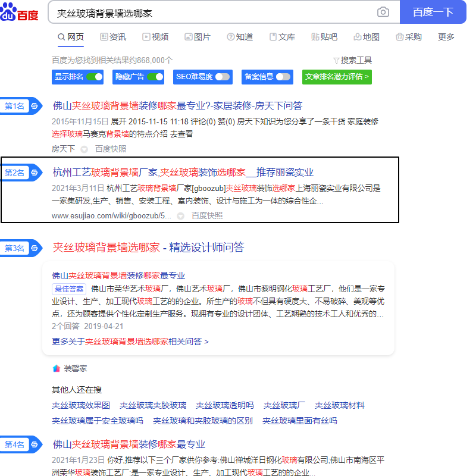
Task: Open 百度快照 for the esujiao result
Action: click(207, 215)
